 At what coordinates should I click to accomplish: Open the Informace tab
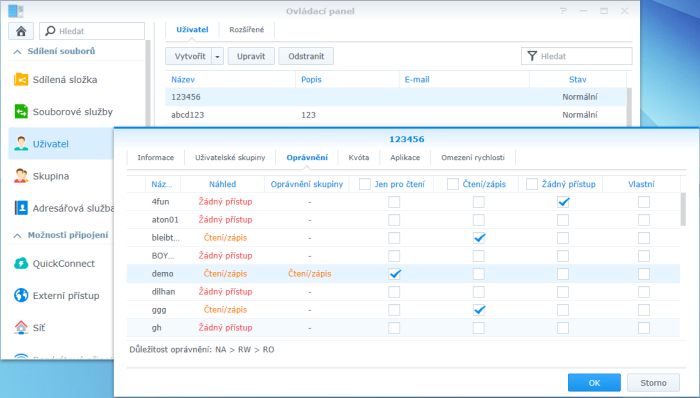[156, 158]
